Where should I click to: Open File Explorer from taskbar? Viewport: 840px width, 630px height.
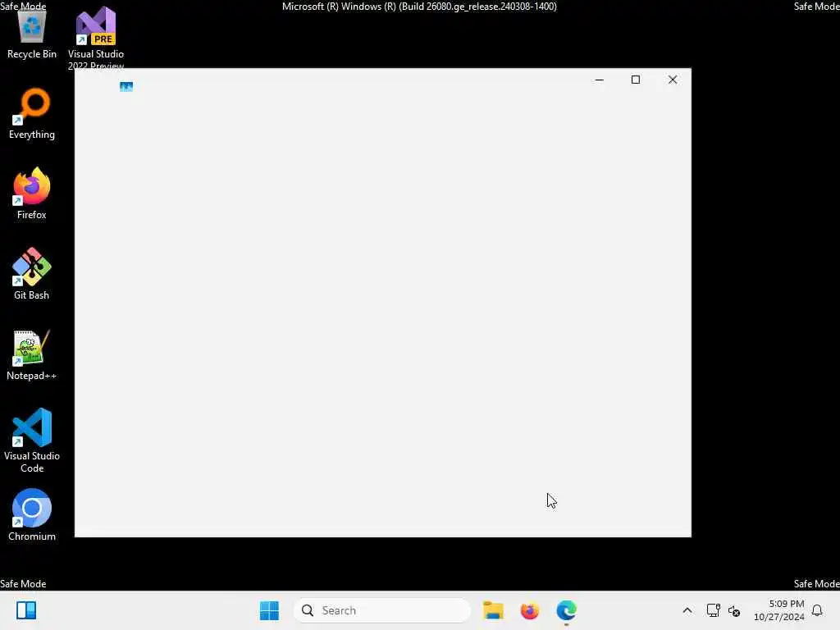[x=493, y=610]
